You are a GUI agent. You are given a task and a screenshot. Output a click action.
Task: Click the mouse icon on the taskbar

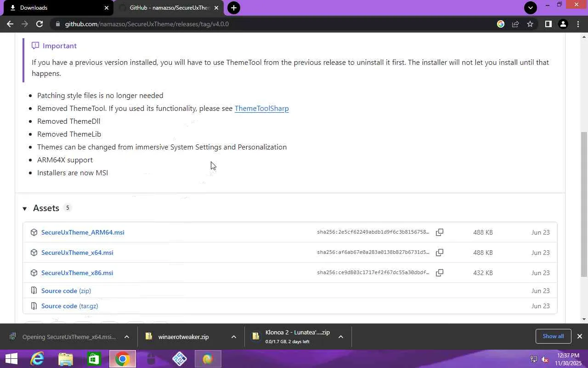click(x=151, y=359)
